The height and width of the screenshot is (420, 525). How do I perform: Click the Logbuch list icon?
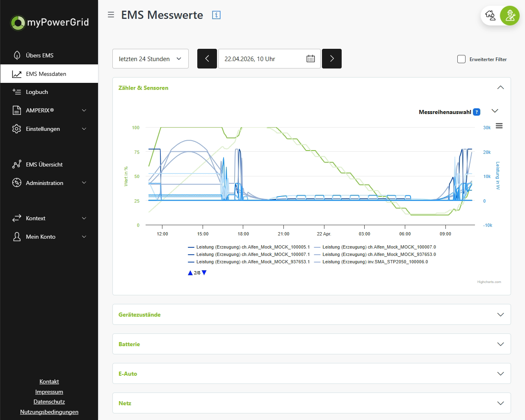17,92
